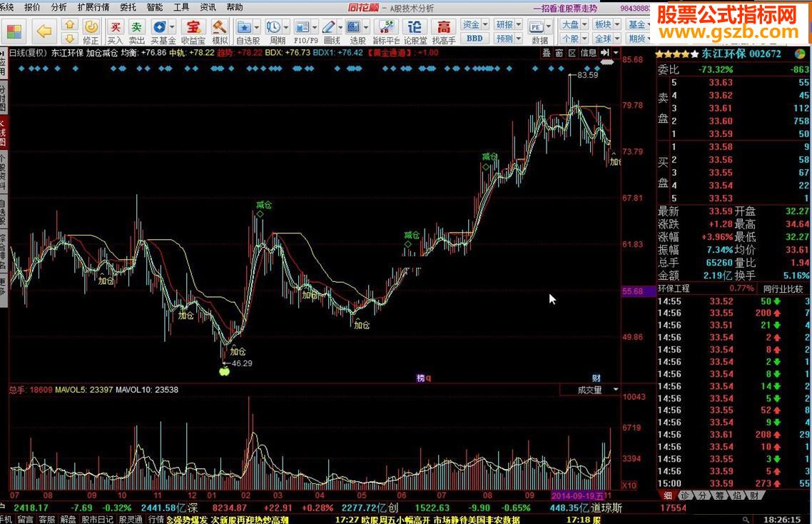
Task: Click the 个股 button
Action: (x=570, y=39)
